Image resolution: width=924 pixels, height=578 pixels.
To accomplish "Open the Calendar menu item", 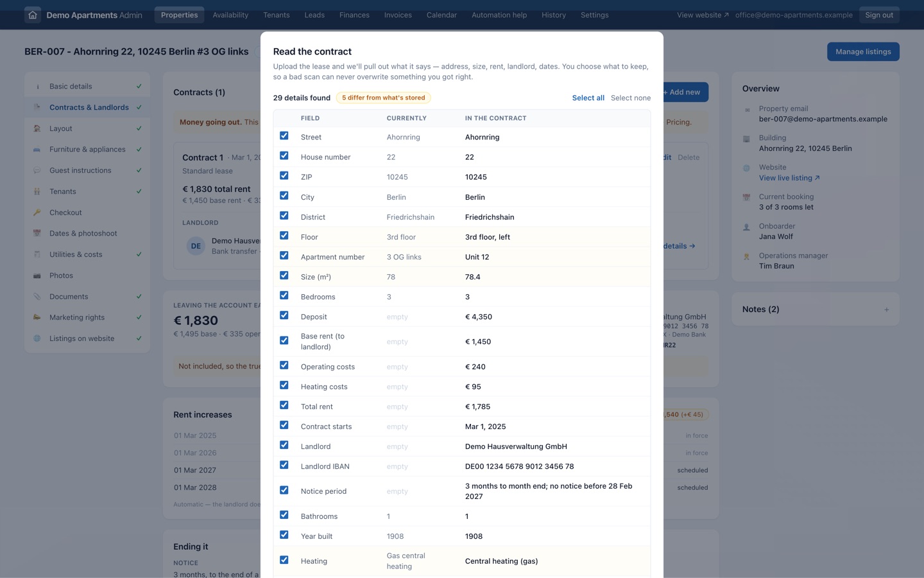I will click(441, 15).
